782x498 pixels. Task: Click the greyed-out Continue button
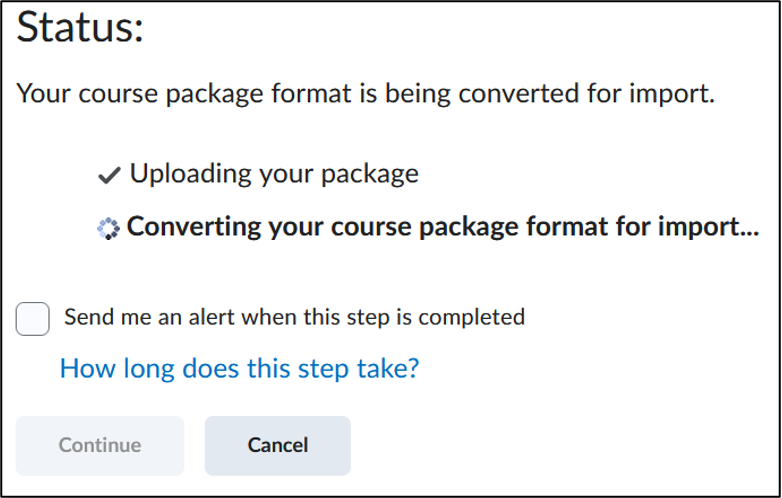(x=100, y=445)
